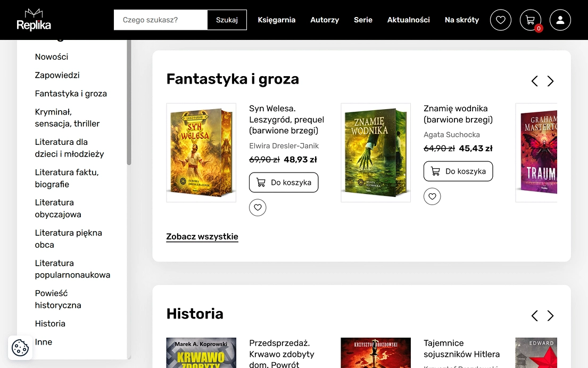The height and width of the screenshot is (368, 588).
Task: Show previous books in Fantastyka i groza
Action: point(535,81)
